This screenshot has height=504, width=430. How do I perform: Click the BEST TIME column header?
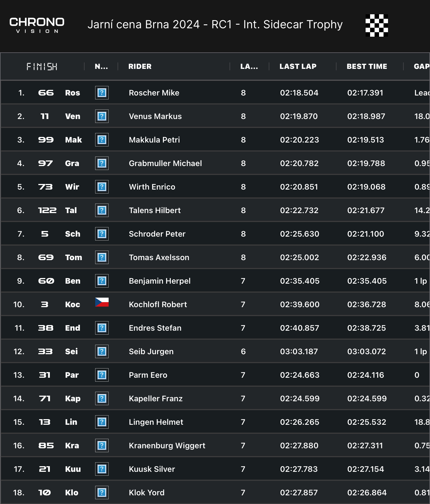[x=367, y=66]
